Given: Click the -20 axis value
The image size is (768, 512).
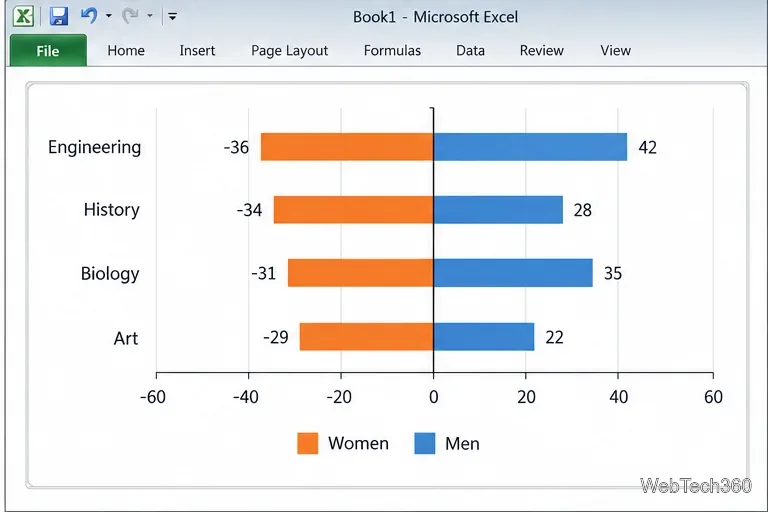Looking at the screenshot, I should pyautogui.click(x=339, y=397).
